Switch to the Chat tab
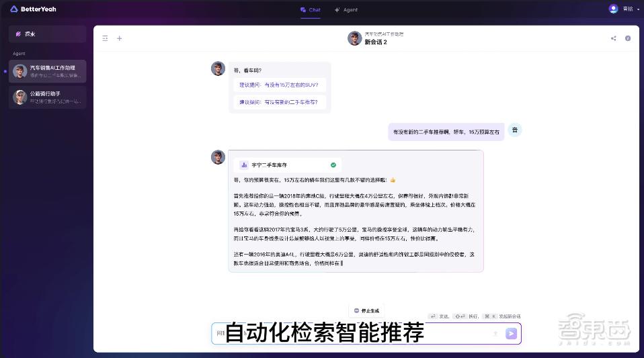This screenshot has height=358, width=644. (x=310, y=10)
